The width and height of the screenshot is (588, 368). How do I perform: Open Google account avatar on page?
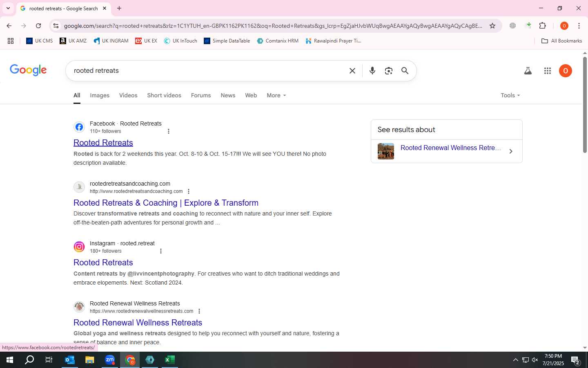pyautogui.click(x=566, y=71)
